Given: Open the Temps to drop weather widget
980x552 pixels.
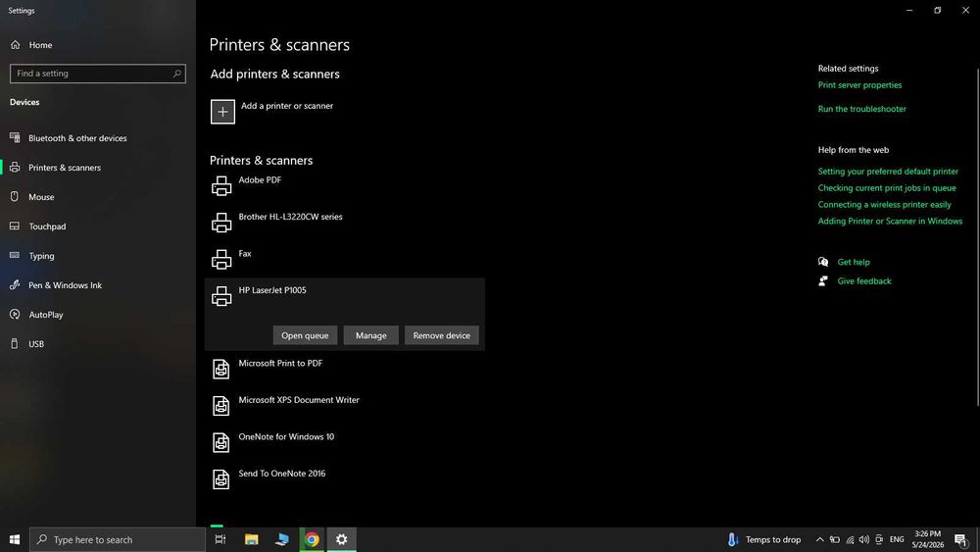Looking at the screenshot, I should [x=763, y=539].
